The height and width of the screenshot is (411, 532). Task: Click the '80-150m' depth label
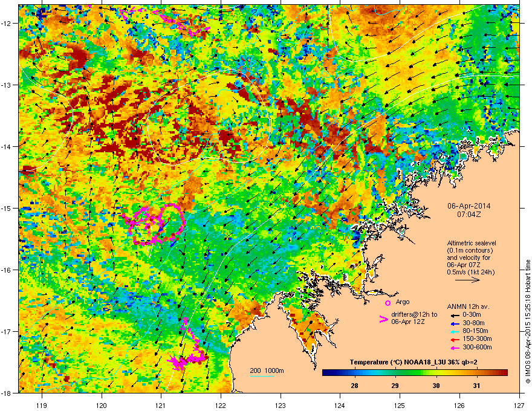tap(475, 331)
